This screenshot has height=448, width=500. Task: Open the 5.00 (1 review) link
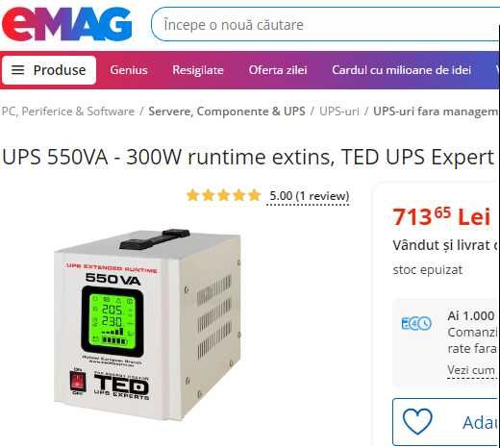click(310, 195)
